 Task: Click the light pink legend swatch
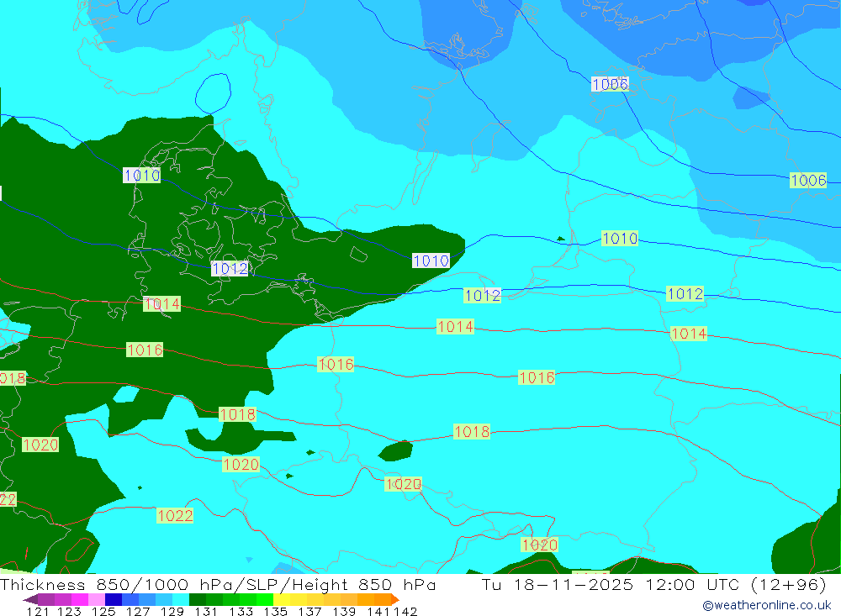click(97, 599)
